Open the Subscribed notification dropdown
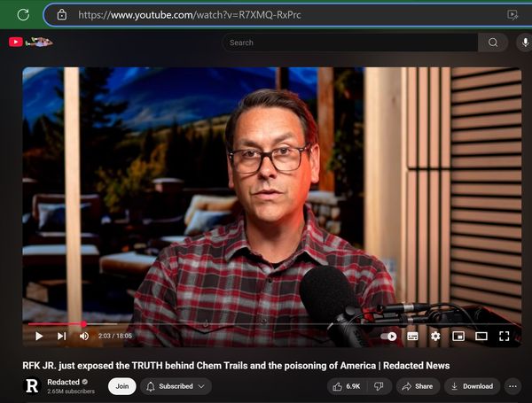 click(x=176, y=386)
